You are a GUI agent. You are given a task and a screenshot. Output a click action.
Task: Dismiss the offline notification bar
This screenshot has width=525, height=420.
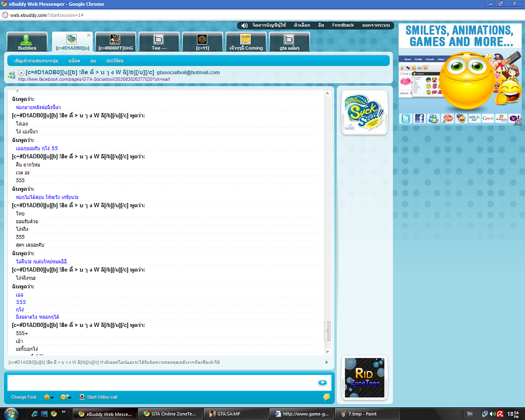pos(326,363)
